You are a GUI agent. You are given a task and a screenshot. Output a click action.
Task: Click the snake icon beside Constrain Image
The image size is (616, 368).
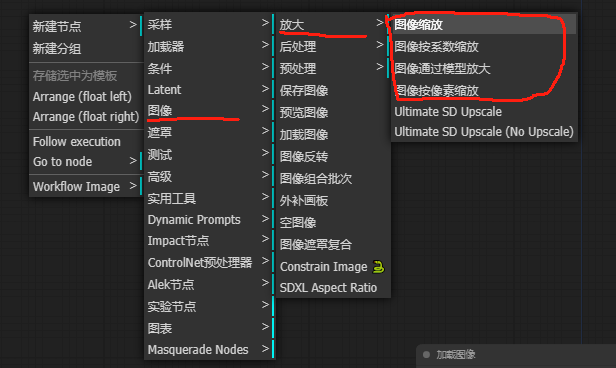coord(378,267)
